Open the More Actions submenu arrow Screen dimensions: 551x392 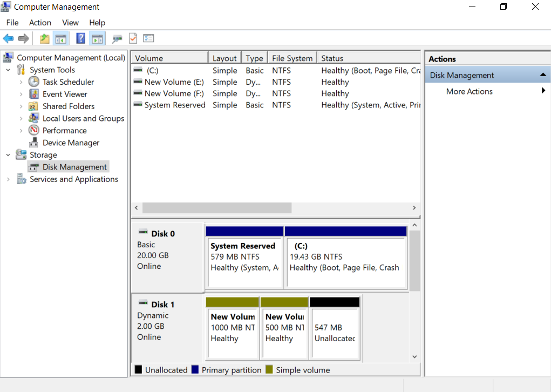point(543,90)
